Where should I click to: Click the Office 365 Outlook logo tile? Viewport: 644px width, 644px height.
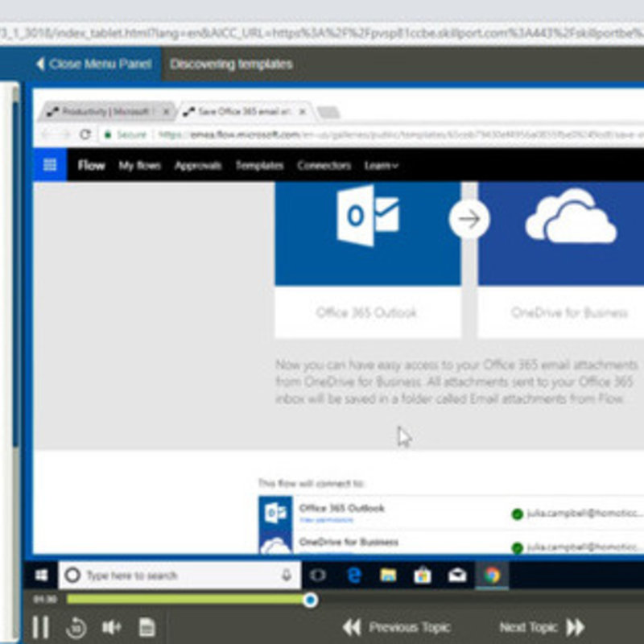tap(367, 233)
